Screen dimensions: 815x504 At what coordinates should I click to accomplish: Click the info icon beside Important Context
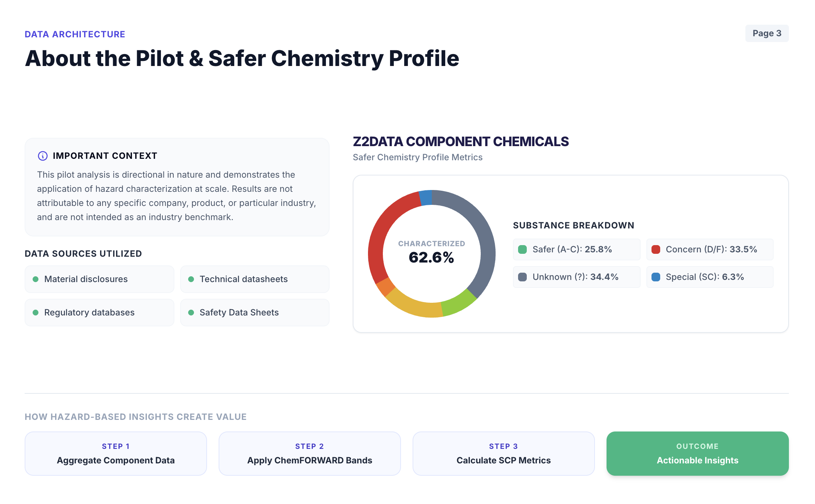[43, 156]
